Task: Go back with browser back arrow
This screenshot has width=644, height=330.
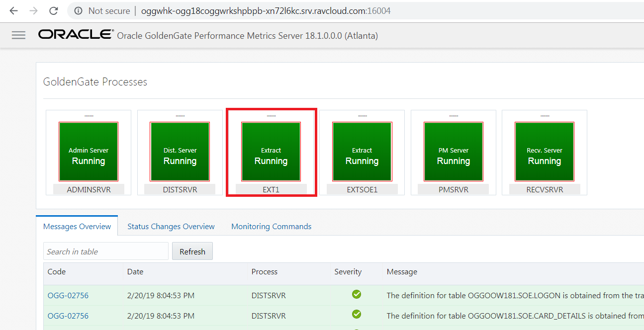Action: 13,10
